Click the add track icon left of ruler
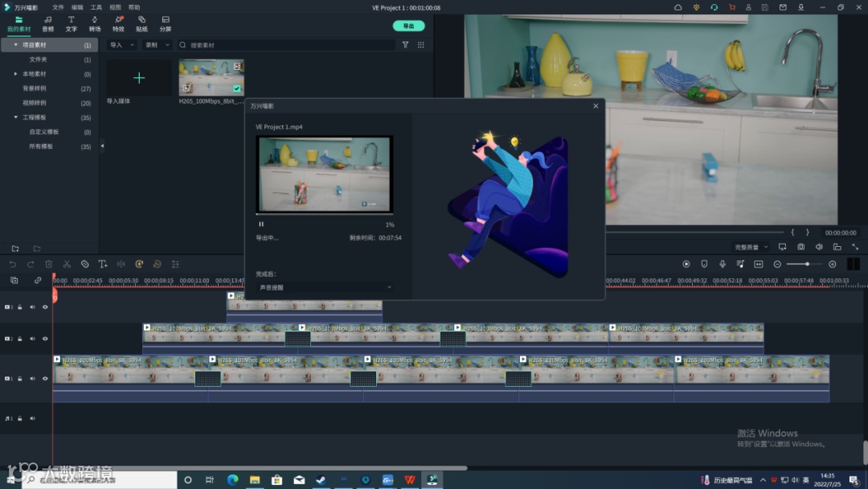Image resolution: width=868 pixels, height=489 pixels. [x=14, y=280]
